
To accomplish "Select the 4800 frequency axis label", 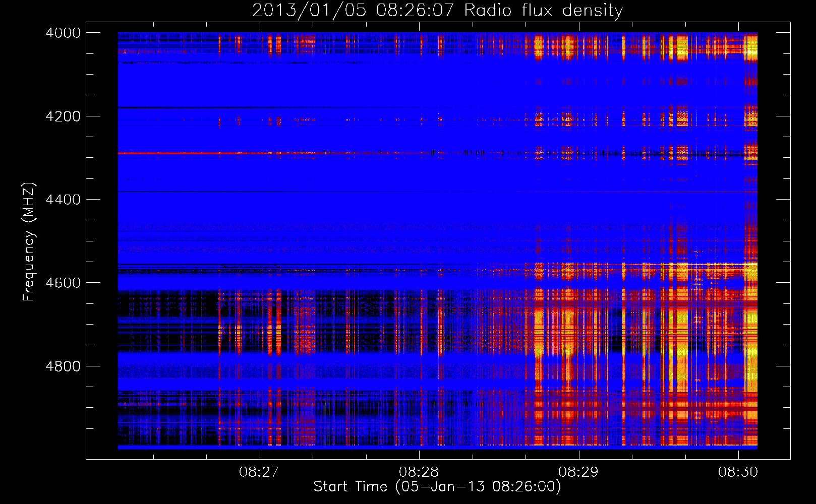I will (63, 366).
